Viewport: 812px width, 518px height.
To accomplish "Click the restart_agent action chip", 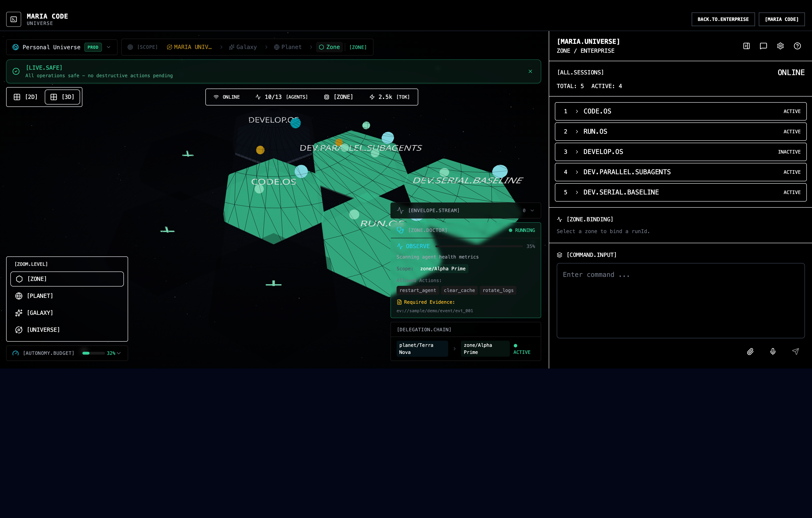I will (418, 290).
